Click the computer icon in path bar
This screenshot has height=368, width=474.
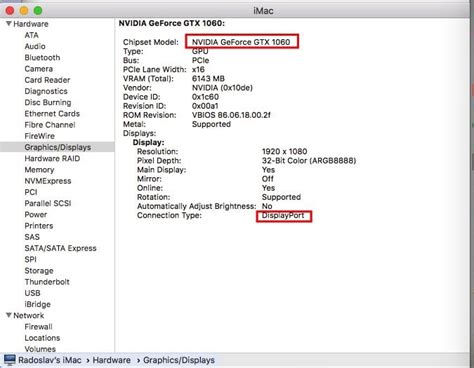coord(10,360)
